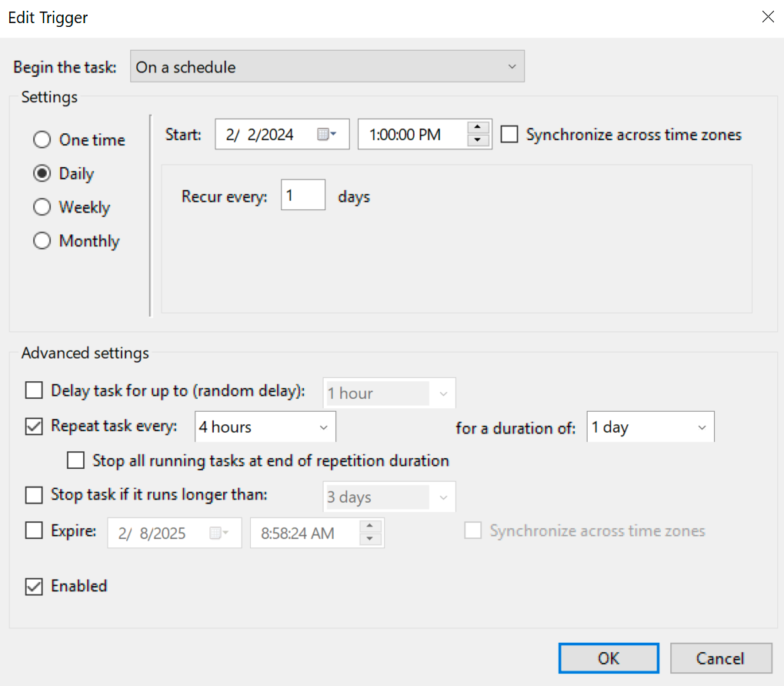784x686 pixels.
Task: Increase the Start time with up arrow
Action: tap(479, 128)
